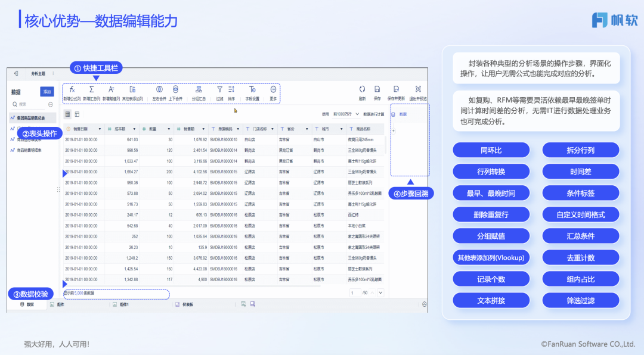Switch to the 组件 bottom tab
644x355 pixels.
57,304
